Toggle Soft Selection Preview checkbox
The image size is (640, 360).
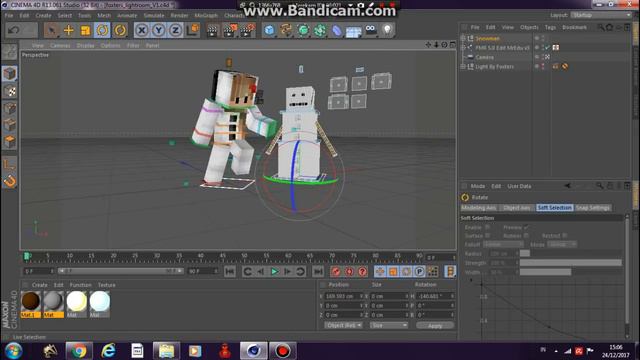[526, 227]
